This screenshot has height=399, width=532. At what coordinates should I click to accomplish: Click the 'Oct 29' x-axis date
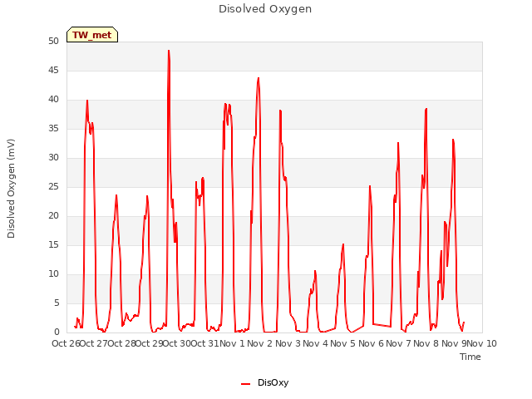click(x=150, y=343)
